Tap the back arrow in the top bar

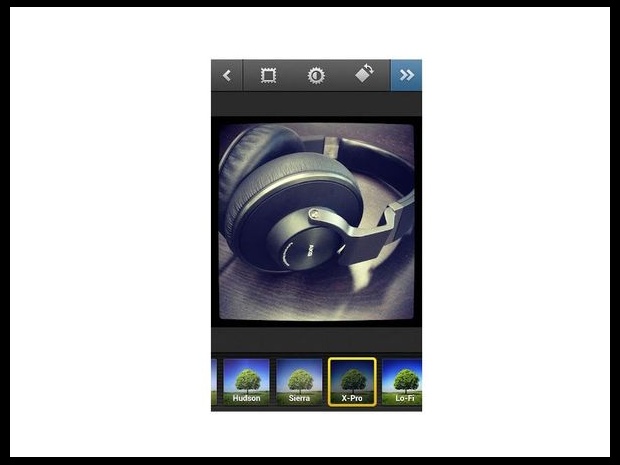[227, 75]
